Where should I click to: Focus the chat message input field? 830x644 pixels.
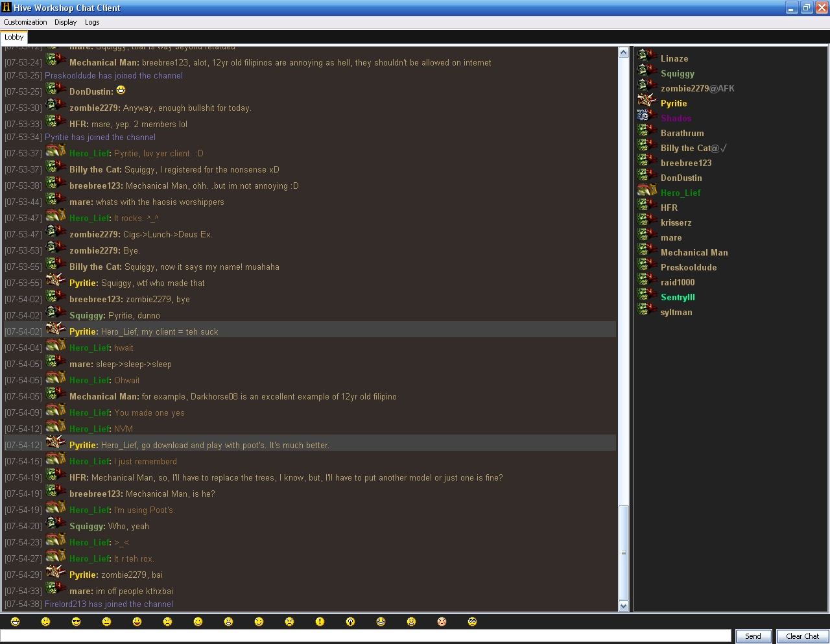[x=366, y=636]
